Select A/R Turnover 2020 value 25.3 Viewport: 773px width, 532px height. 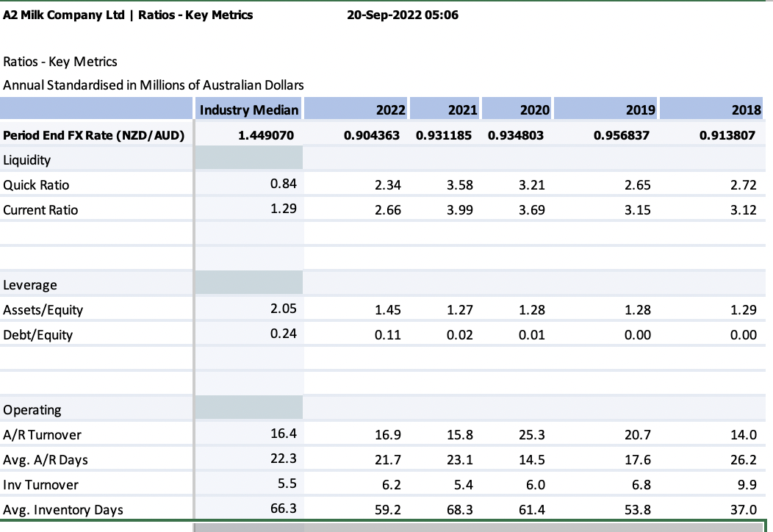point(532,435)
